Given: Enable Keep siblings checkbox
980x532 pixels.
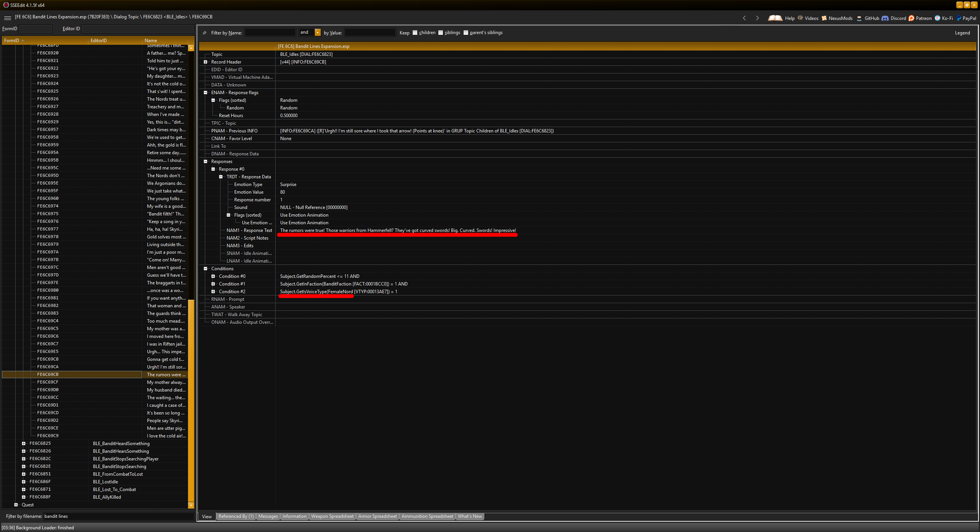Looking at the screenshot, I should coord(441,33).
